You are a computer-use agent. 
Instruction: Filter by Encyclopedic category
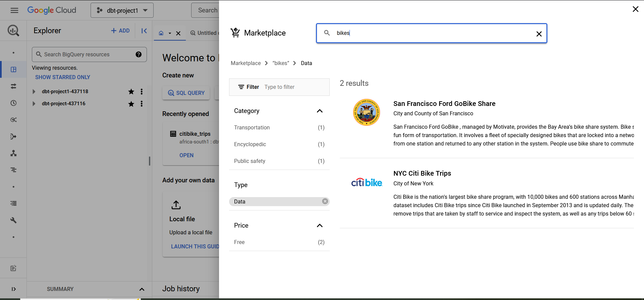[x=279, y=144]
